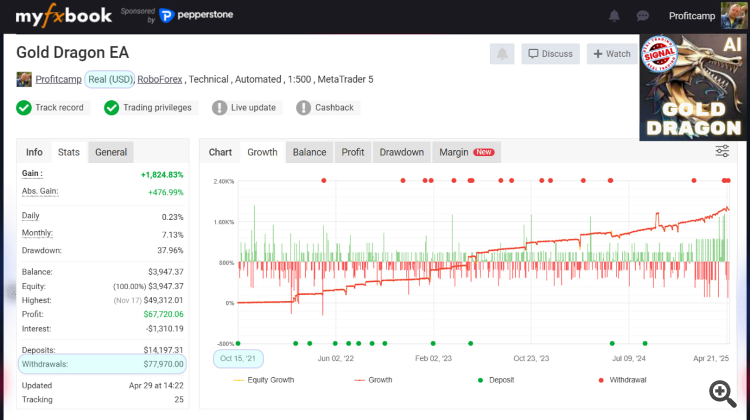The height and width of the screenshot is (420, 750).
Task: Click the Profit value $67,720.06
Action: click(163, 314)
